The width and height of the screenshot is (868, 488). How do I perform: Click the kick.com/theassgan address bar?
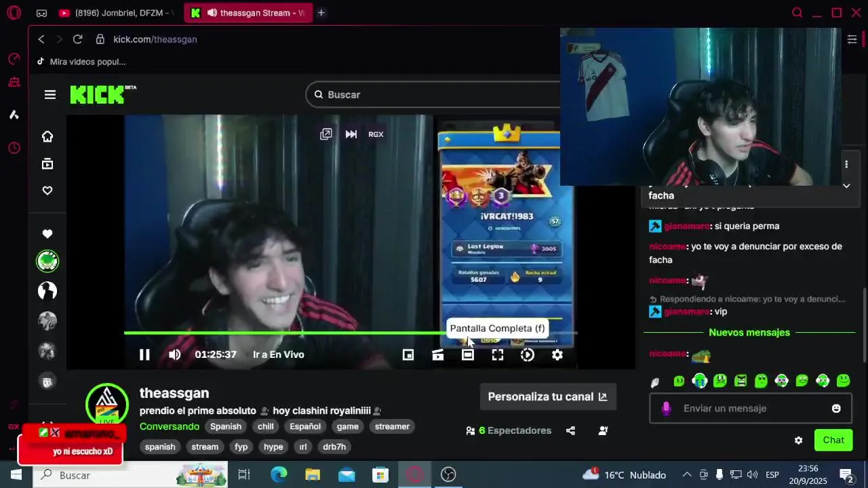155,39
